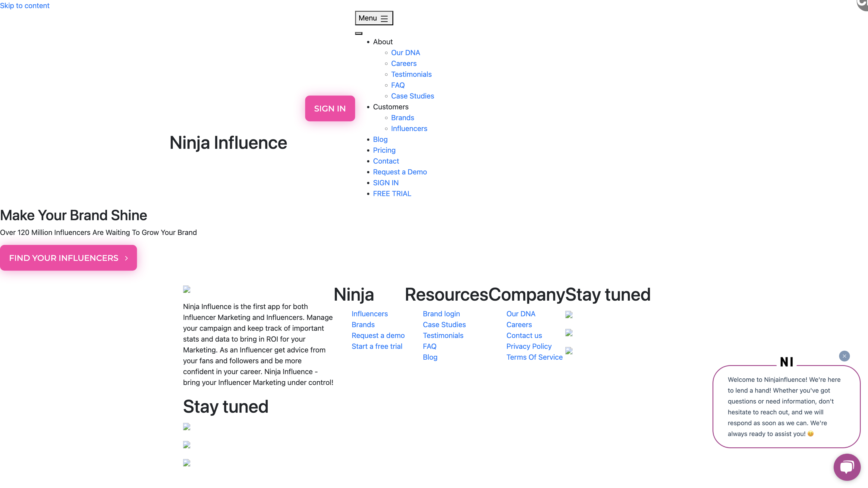Click the NI logo on the chat widget

click(x=786, y=361)
